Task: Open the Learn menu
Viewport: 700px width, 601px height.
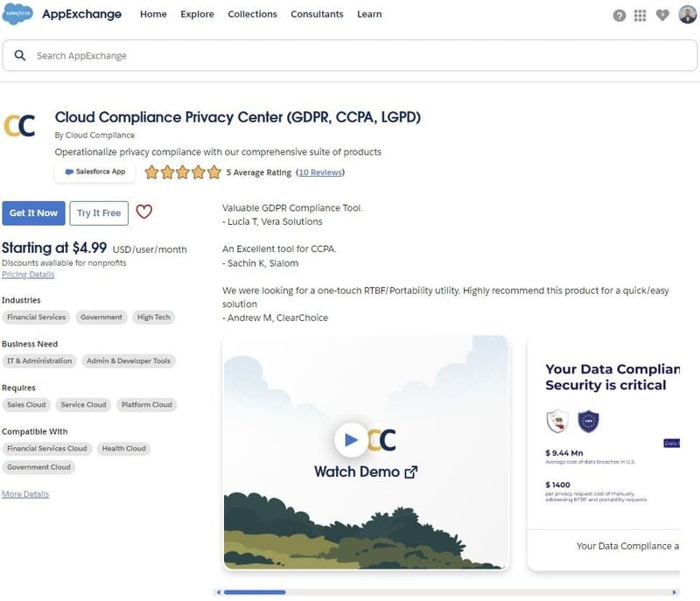Action: pyautogui.click(x=369, y=14)
